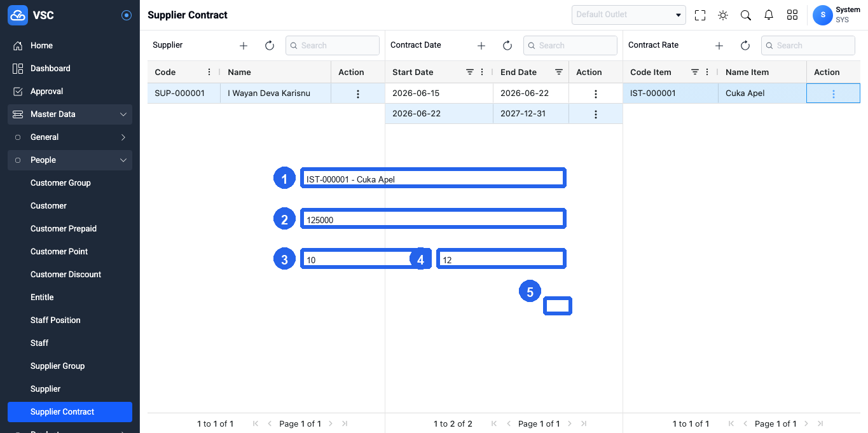Screen dimensions: 868x433
Task: Open action menu for 2027-12-31 row
Action: [596, 114]
